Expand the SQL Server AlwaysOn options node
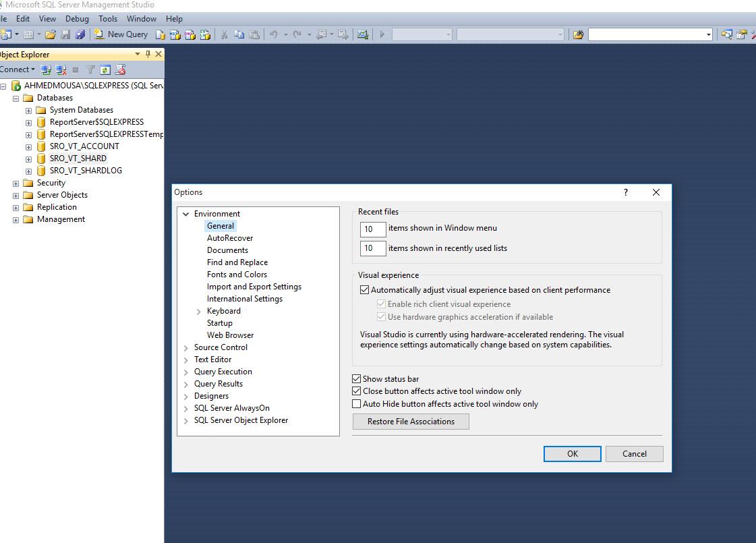Image resolution: width=756 pixels, height=543 pixels. pos(186,409)
